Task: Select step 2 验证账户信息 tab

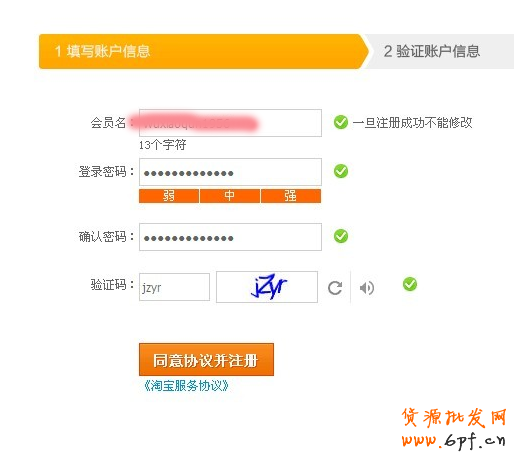Action: [441, 51]
